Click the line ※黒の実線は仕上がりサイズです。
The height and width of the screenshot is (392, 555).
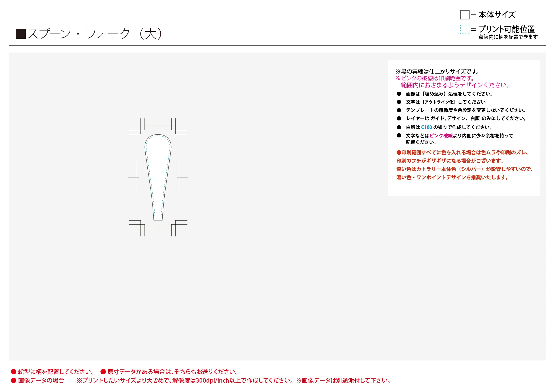(437, 72)
